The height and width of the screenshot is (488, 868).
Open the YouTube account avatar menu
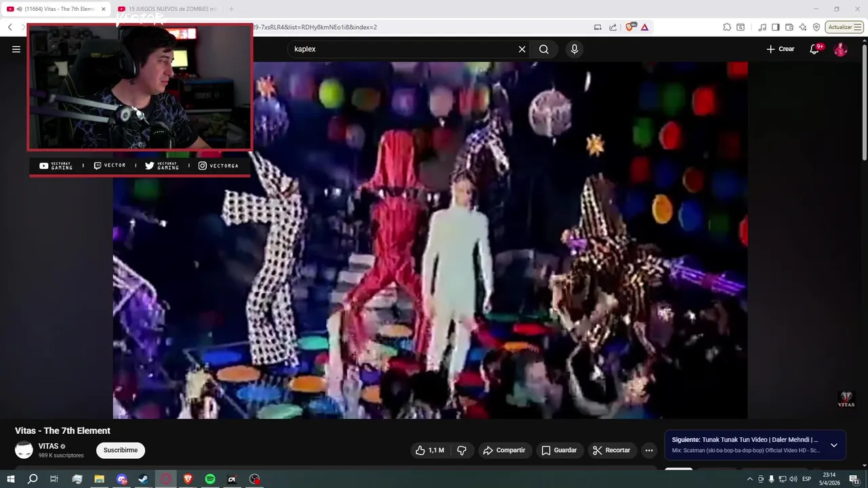click(840, 49)
